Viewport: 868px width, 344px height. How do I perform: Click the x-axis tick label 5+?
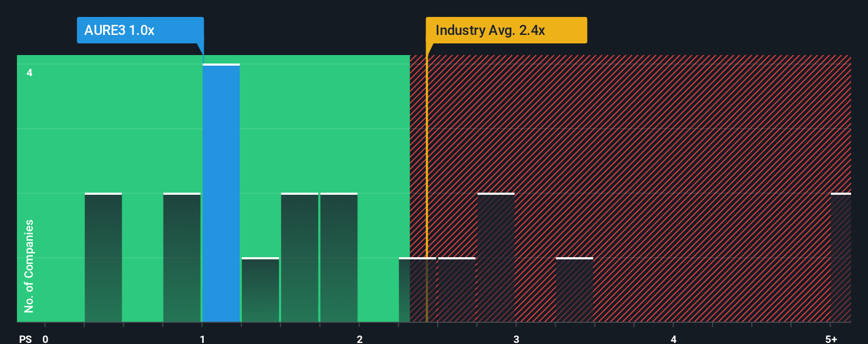[831, 339]
